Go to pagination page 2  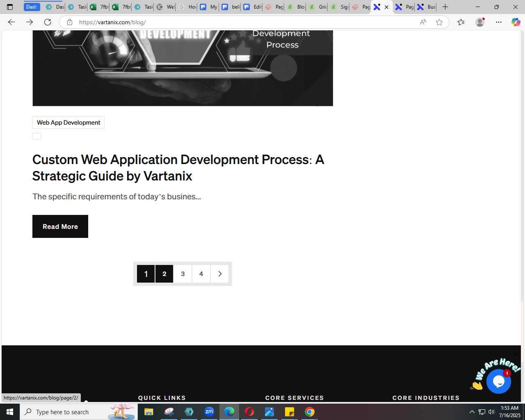(x=164, y=274)
